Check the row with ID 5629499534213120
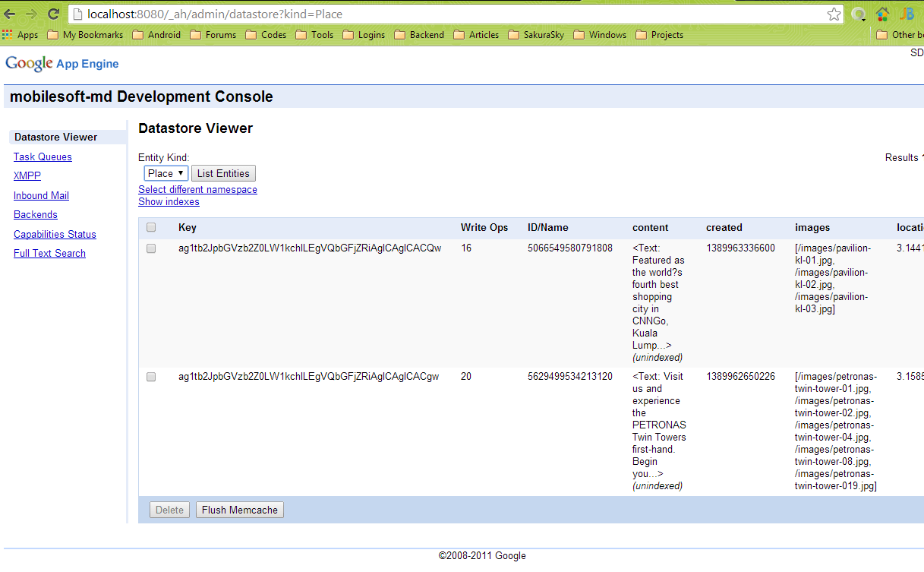This screenshot has height=572, width=924. (x=151, y=377)
